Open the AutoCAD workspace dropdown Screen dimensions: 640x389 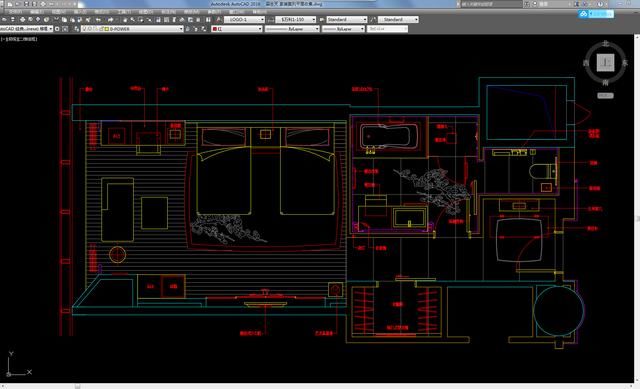click(51, 29)
